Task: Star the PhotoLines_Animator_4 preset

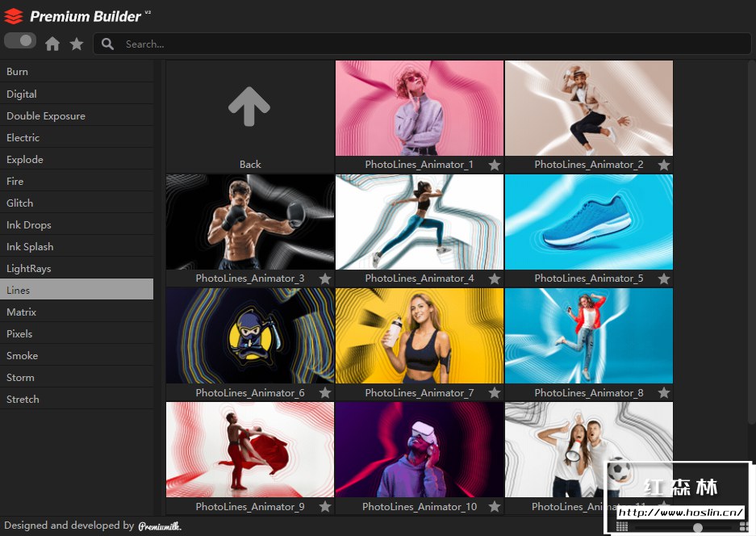Action: (x=495, y=278)
